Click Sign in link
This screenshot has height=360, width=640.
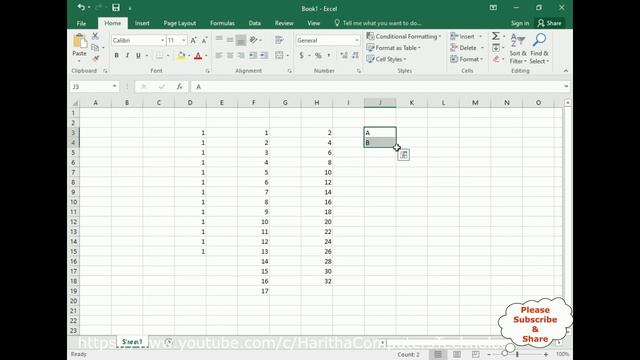(520, 23)
